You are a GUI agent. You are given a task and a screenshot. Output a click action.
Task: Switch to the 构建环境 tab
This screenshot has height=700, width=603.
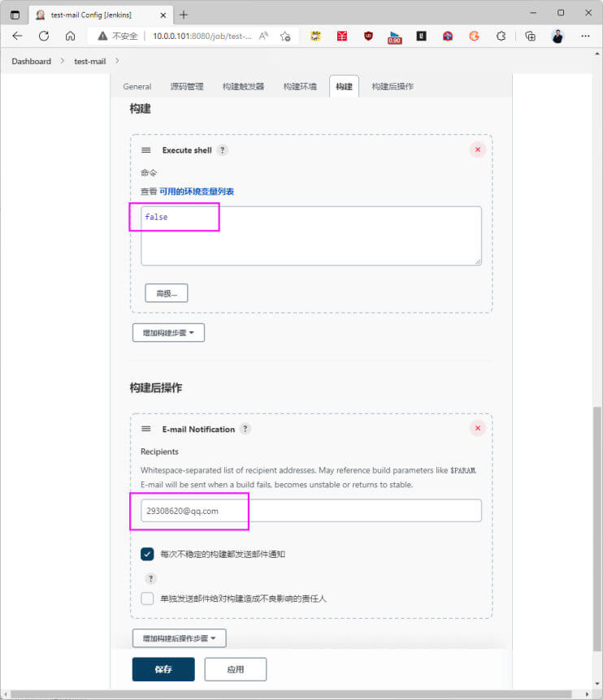pyautogui.click(x=300, y=87)
